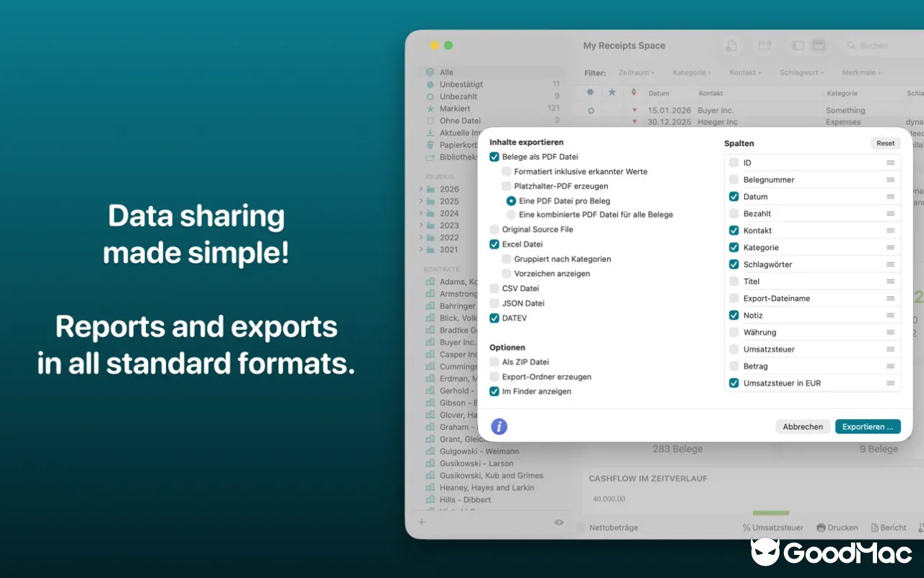Screen dimensions: 924x578
Task: Expand the 2025 journal folder
Action: point(421,202)
